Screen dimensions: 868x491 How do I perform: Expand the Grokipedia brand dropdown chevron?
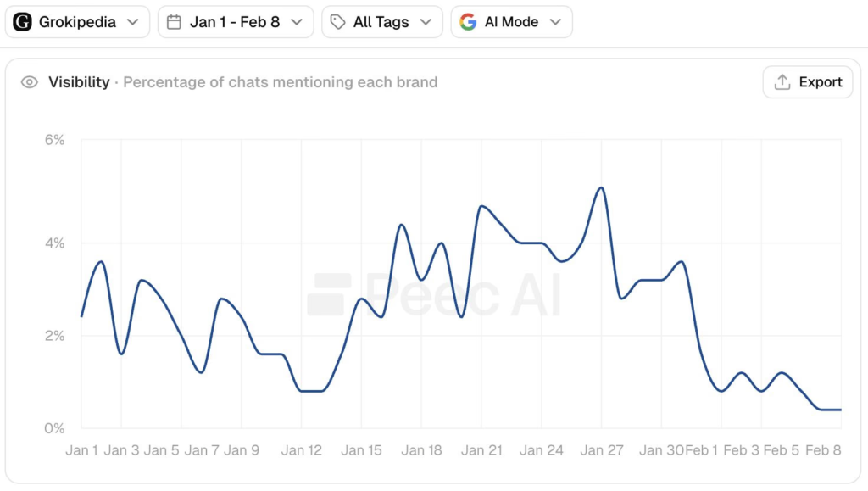tap(133, 22)
